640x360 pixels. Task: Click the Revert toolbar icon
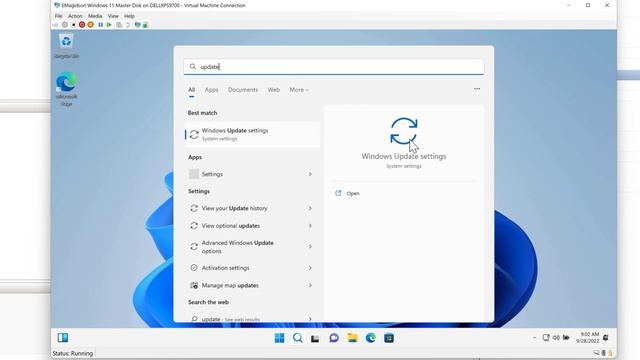coord(128,25)
